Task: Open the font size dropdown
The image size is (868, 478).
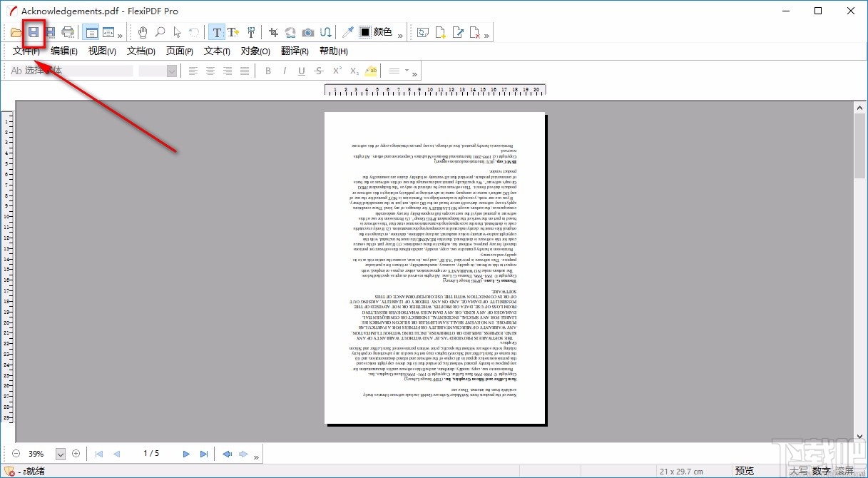Action: 171,71
